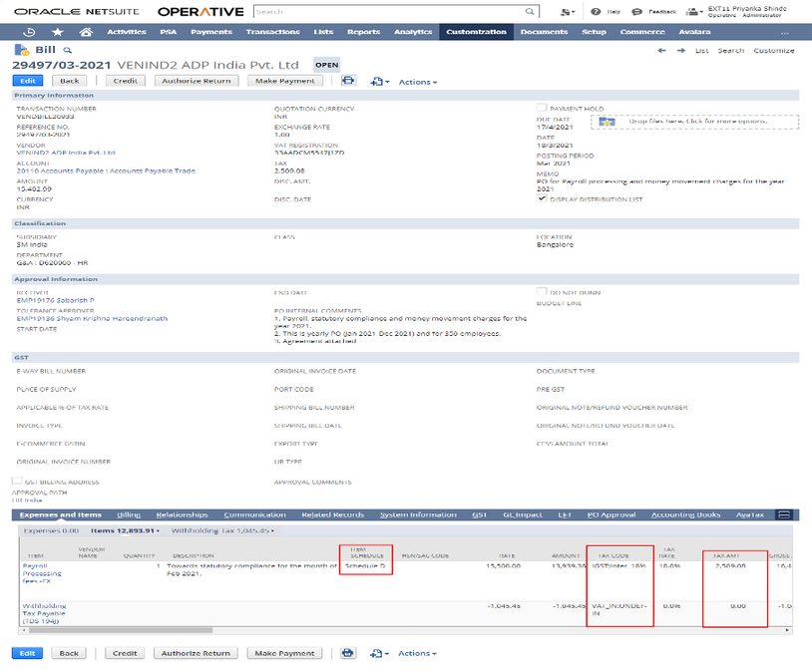Toggle the Do Not Dunn checkbox

click(x=542, y=291)
